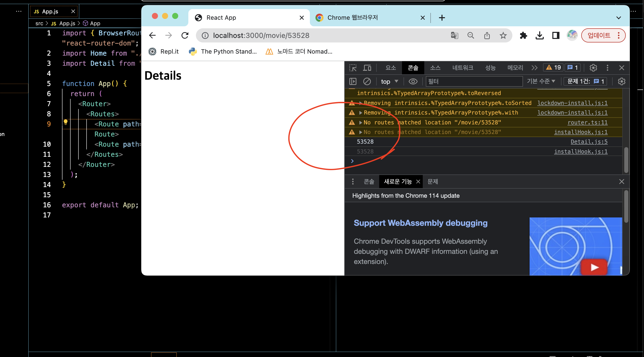
Task: Open the browser extensions puzzle icon
Action: [x=523, y=35]
